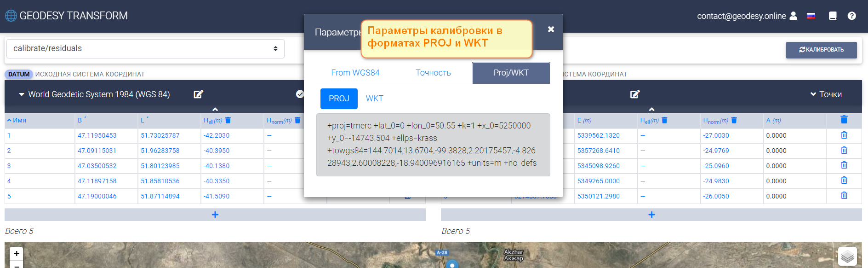Clear the Hell column in source table
The image size is (868, 268).
(228, 120)
